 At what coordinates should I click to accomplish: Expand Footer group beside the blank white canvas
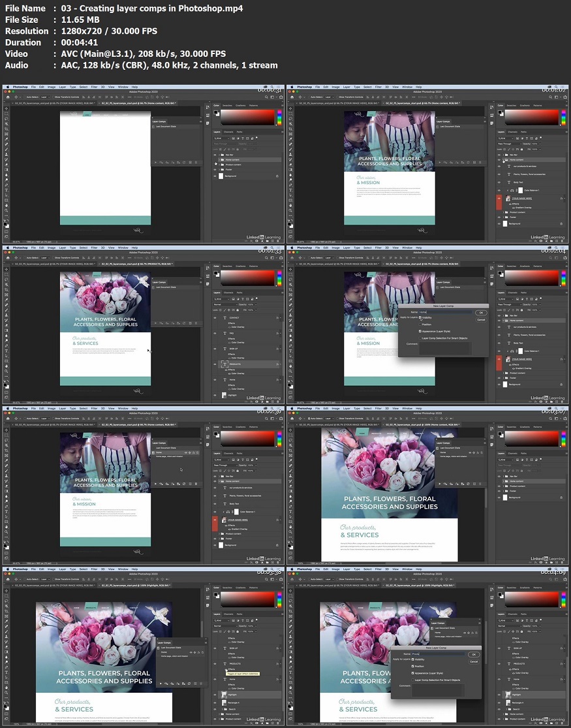[220, 170]
